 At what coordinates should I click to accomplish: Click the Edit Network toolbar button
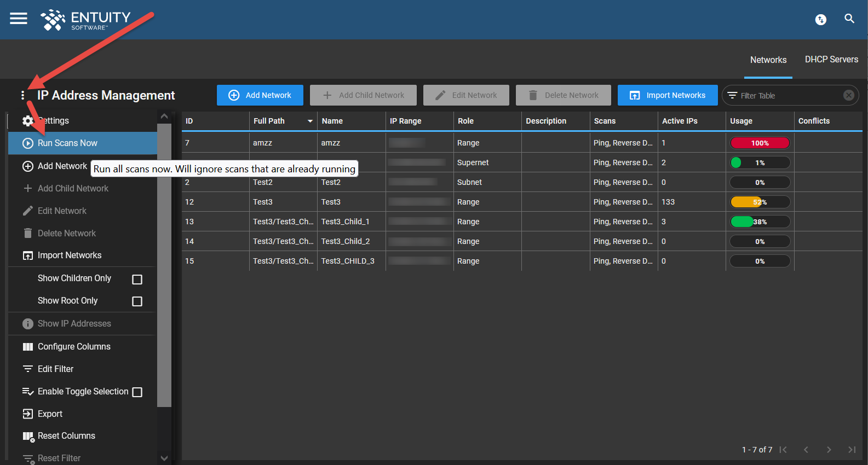tap(466, 95)
